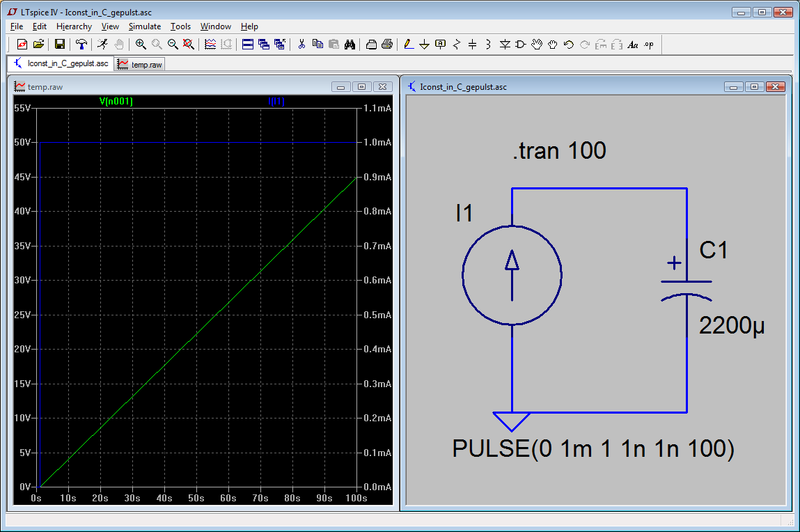Click the Copy icon in toolbar

pyautogui.click(x=317, y=45)
